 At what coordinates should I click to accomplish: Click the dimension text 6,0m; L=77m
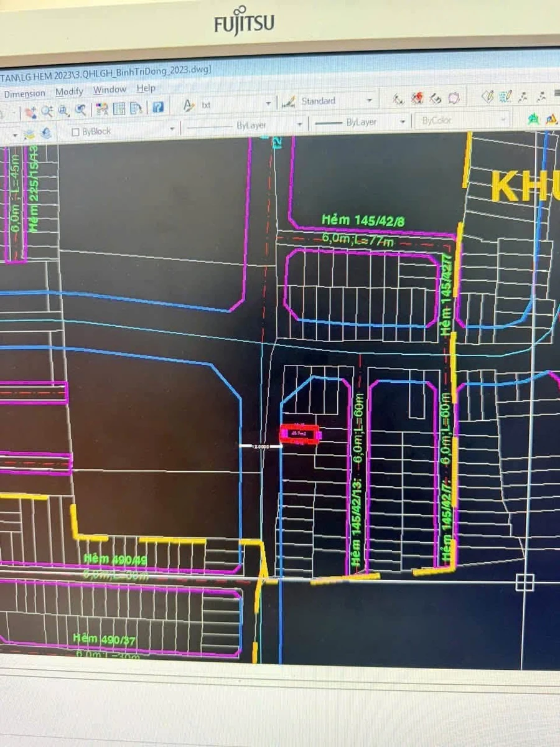(x=358, y=240)
